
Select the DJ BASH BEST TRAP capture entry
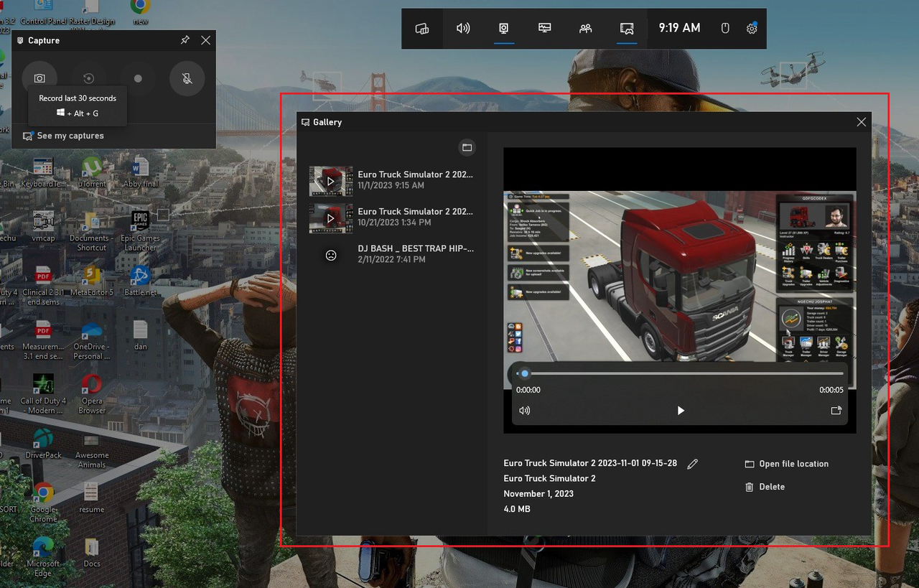[415, 253]
